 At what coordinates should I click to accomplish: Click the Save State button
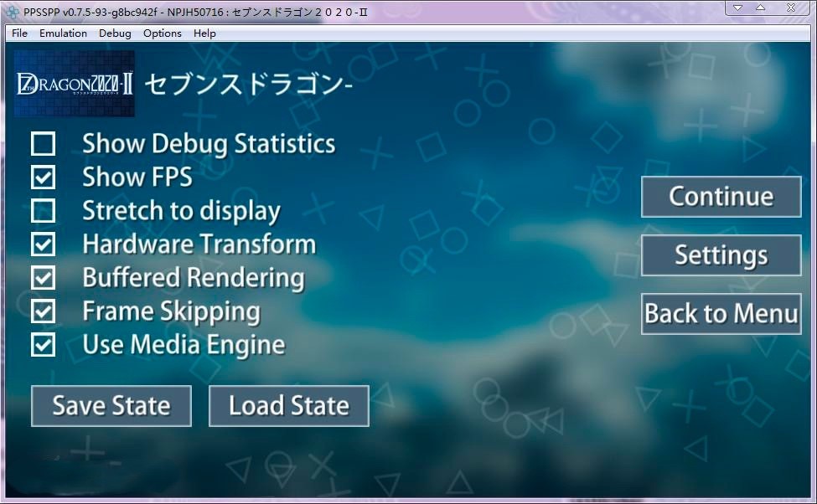click(111, 406)
